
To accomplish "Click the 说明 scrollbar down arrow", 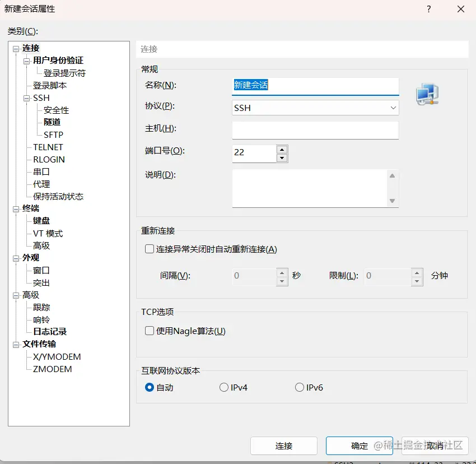I will pos(392,201).
